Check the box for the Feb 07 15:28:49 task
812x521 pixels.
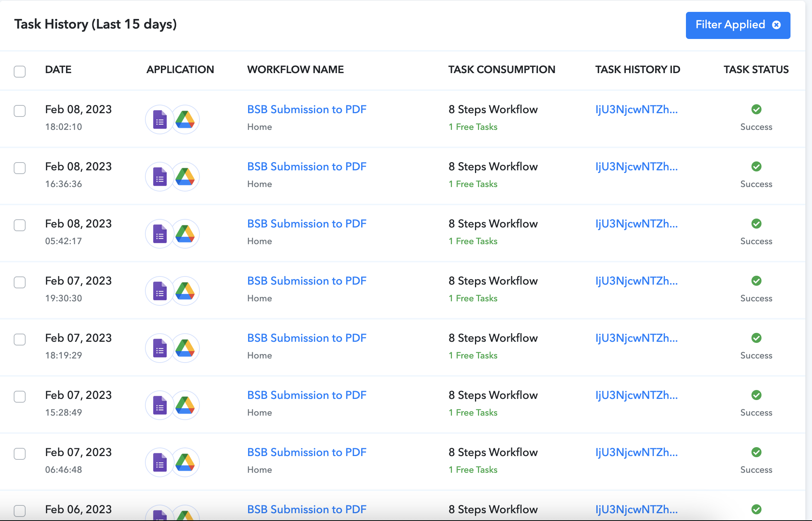pyautogui.click(x=20, y=397)
